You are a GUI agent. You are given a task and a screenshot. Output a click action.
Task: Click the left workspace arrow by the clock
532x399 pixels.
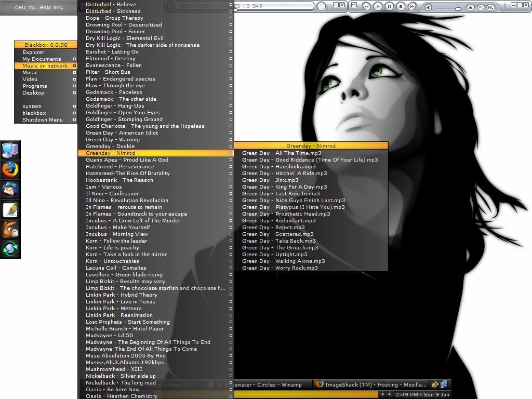tap(382, 394)
